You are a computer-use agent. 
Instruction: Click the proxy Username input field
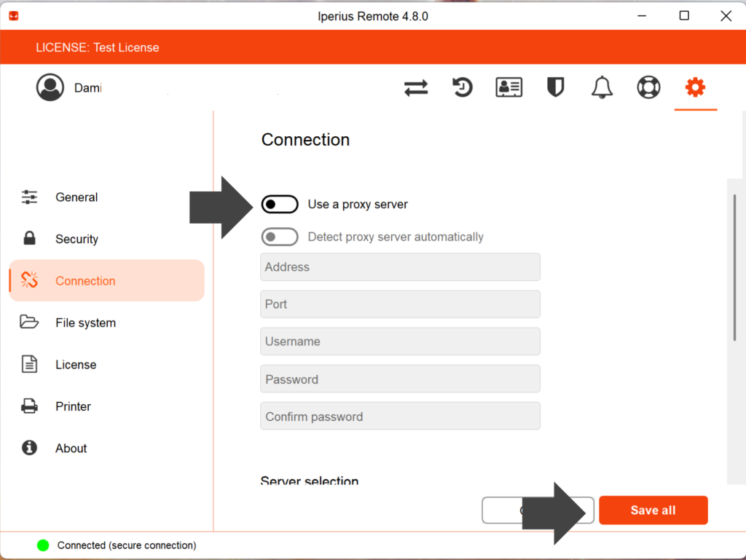[x=400, y=342]
